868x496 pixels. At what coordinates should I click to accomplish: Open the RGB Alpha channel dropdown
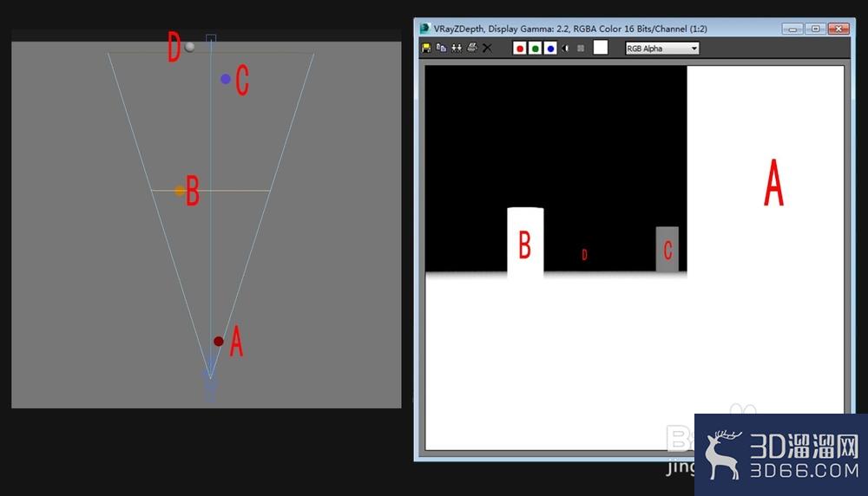(x=662, y=49)
